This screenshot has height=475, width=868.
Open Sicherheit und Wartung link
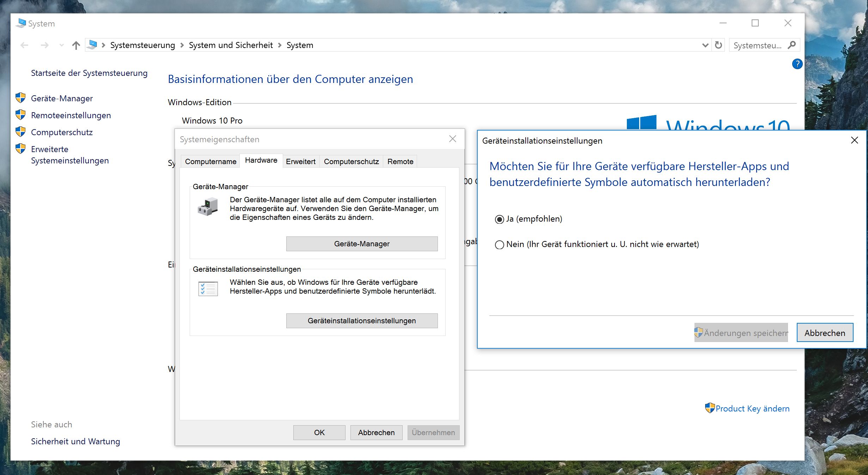point(75,441)
